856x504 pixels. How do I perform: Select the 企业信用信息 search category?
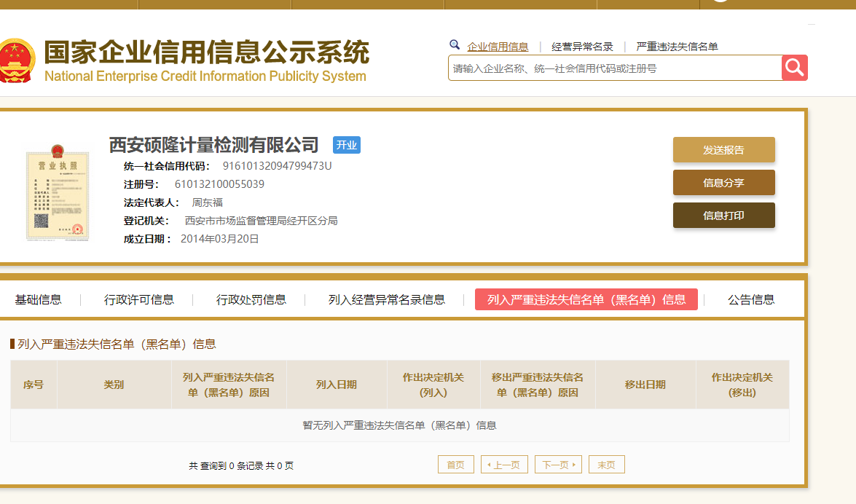click(498, 47)
